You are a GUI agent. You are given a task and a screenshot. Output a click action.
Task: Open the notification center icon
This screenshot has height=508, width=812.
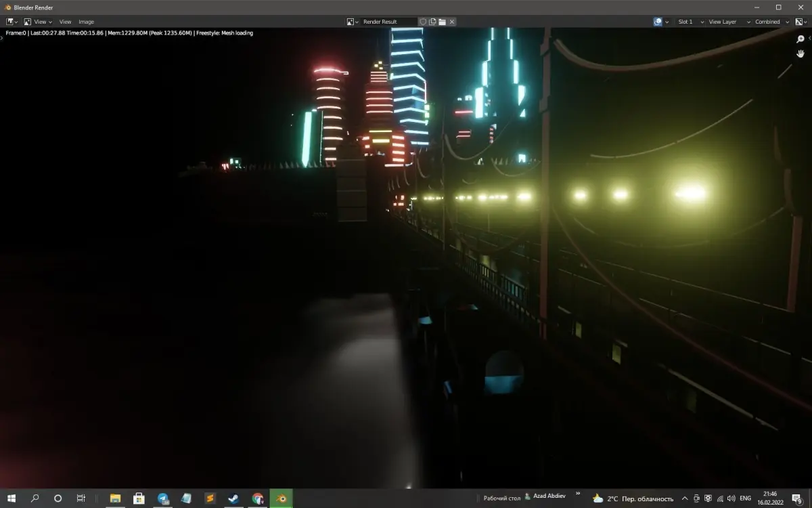pos(797,499)
